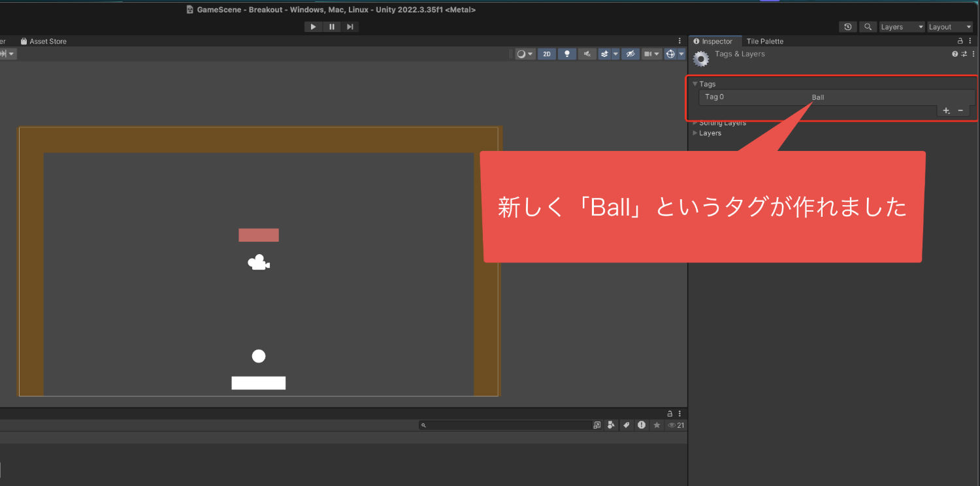
Task: Click the Project panel search field
Action: click(505, 425)
